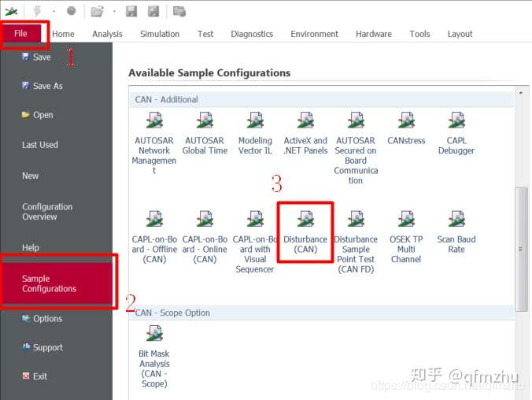
Task: Select New in the File menu
Action: pos(31,176)
